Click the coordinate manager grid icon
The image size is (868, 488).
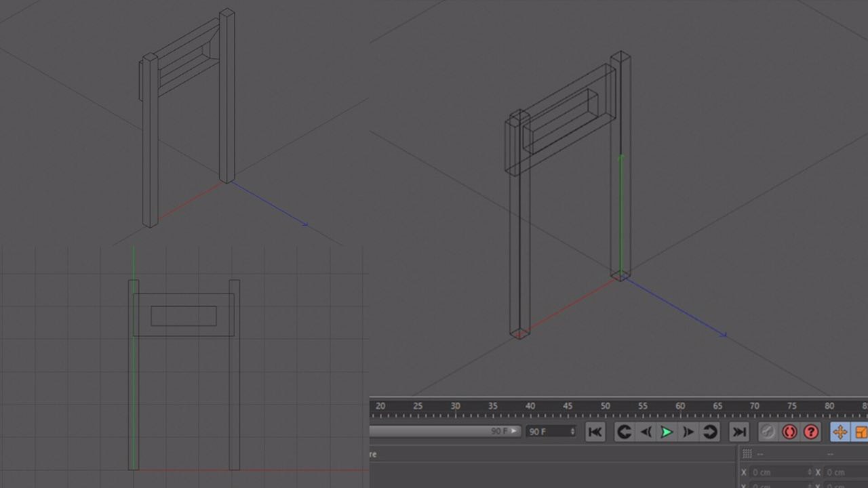click(747, 453)
